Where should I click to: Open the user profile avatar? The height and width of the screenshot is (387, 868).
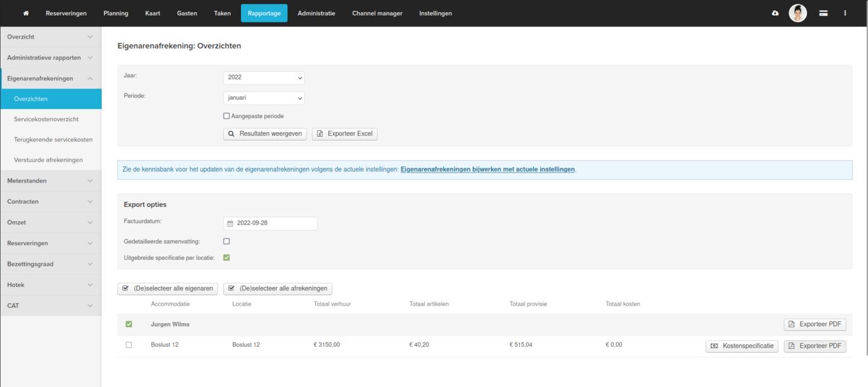tap(798, 13)
